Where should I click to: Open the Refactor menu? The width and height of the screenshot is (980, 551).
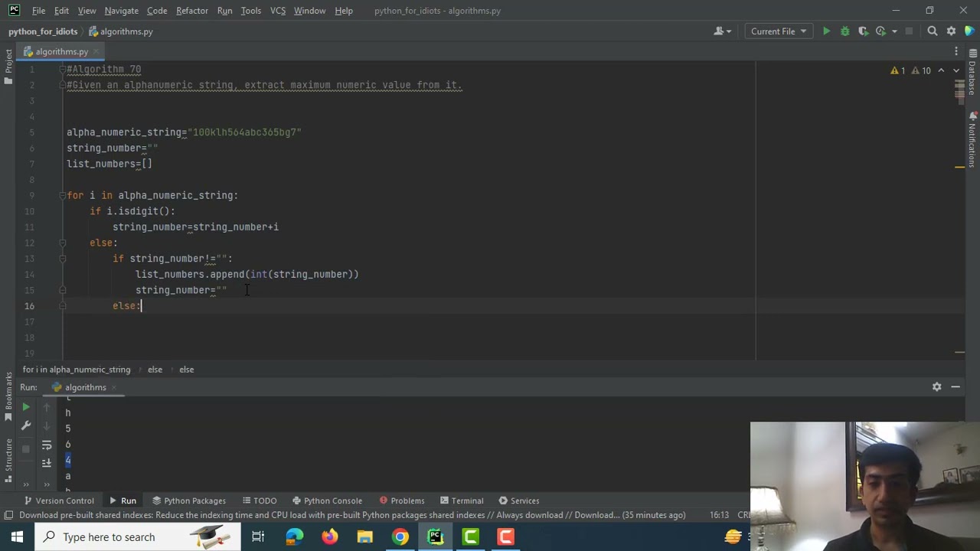[x=192, y=11]
